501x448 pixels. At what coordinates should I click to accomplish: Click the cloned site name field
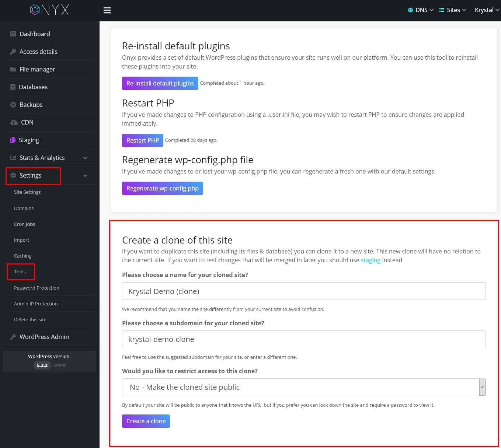click(304, 291)
